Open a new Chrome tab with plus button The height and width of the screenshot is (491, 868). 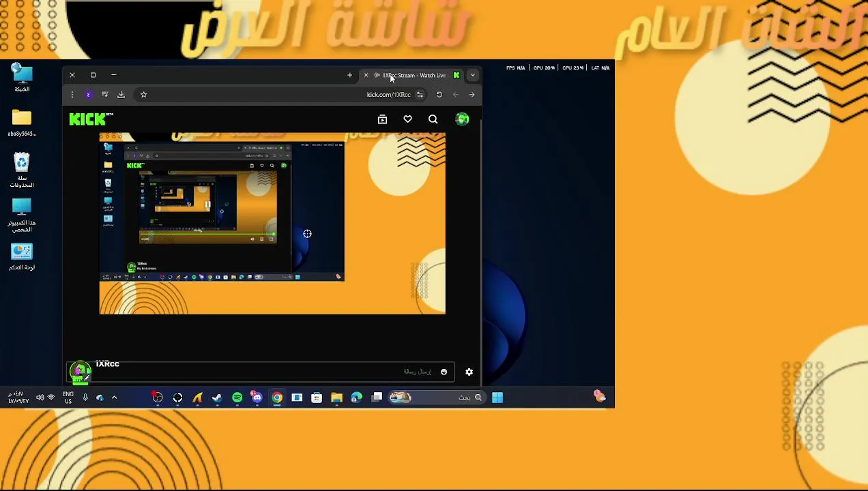(349, 75)
